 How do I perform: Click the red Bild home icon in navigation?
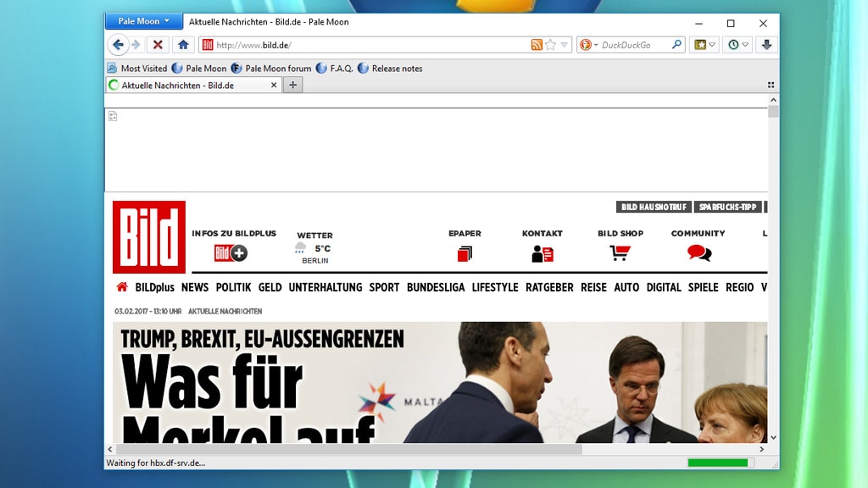pyautogui.click(x=122, y=287)
